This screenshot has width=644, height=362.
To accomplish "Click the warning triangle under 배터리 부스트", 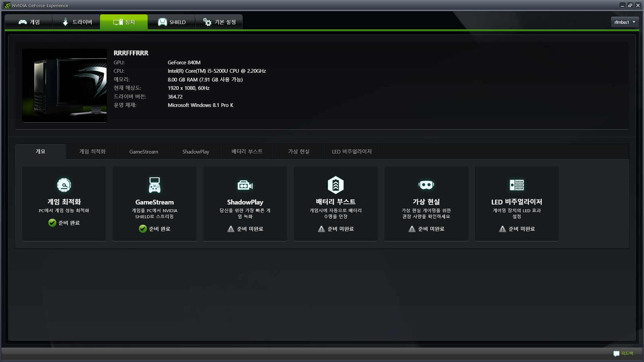I will (x=321, y=229).
